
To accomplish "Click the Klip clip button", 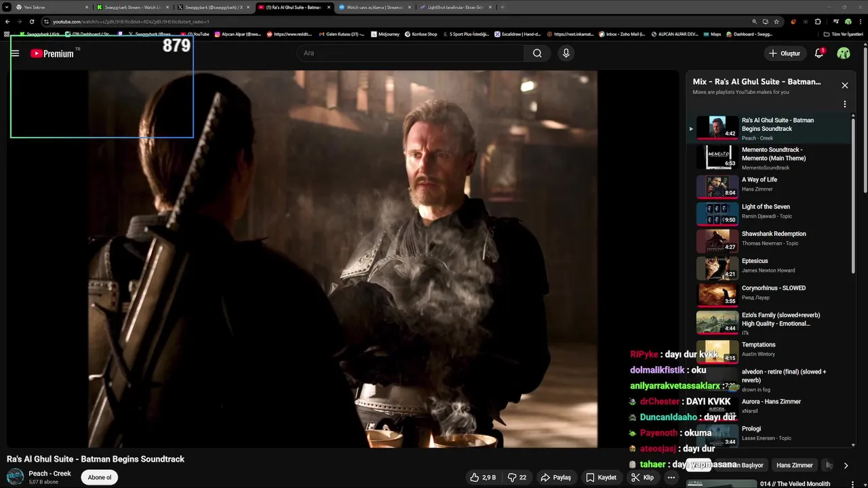I will point(642,477).
